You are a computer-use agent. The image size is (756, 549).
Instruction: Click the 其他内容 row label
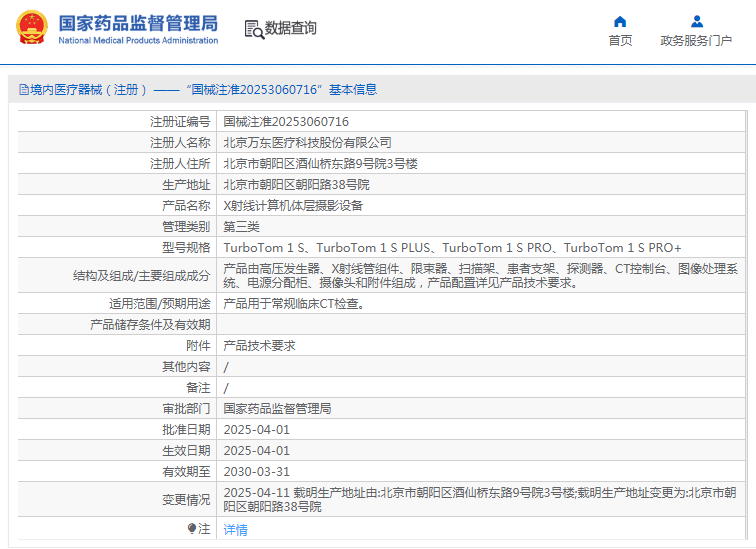click(186, 367)
